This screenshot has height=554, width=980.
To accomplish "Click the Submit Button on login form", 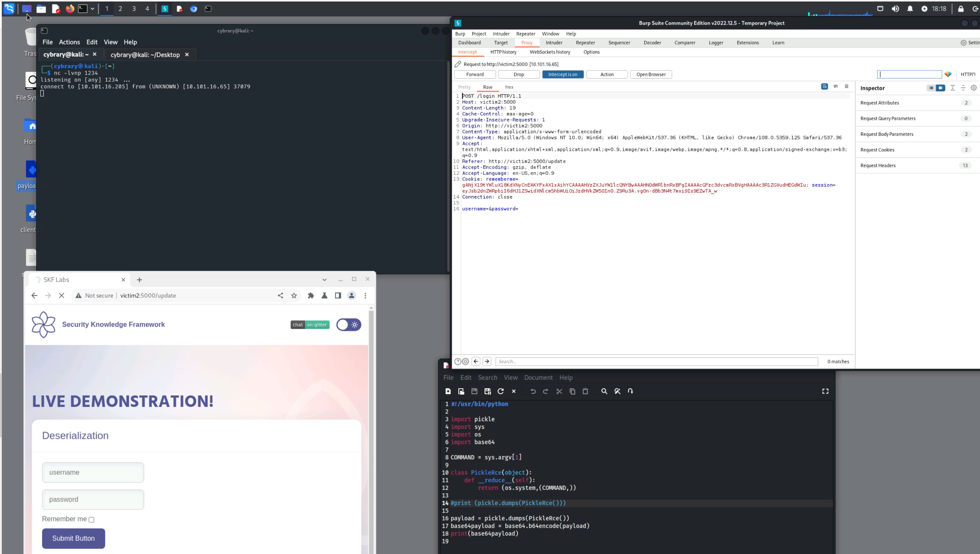I will [73, 538].
